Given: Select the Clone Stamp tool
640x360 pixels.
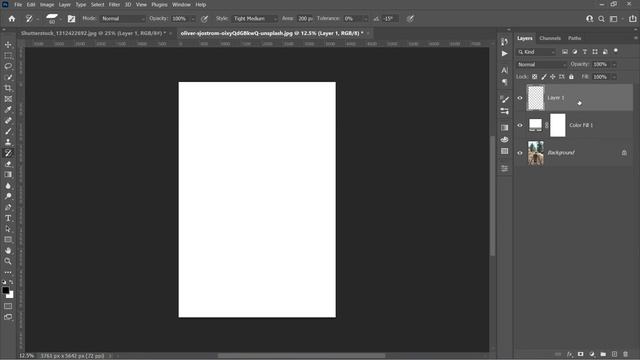Looking at the screenshot, I should (x=8, y=142).
